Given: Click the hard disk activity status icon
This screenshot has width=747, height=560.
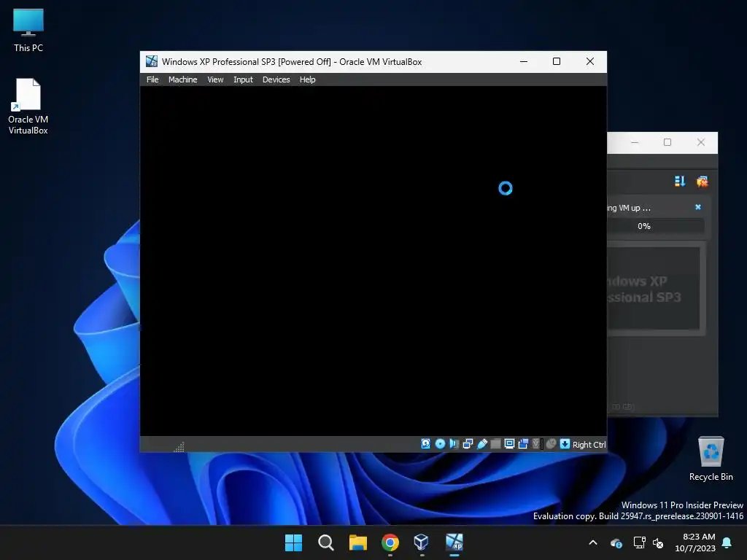Looking at the screenshot, I should 425,444.
